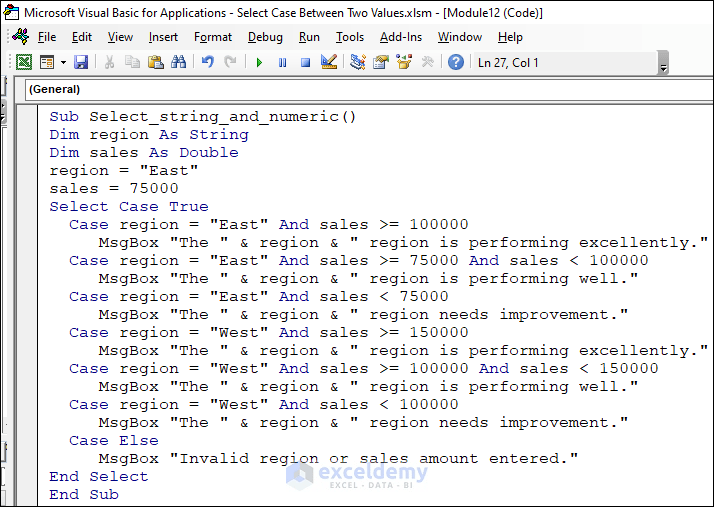714x507 pixels.
Task: Open the Tools menu
Action: point(350,37)
